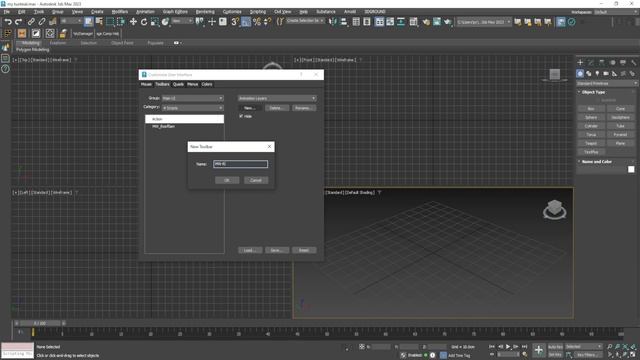Collapse the Object Type rollout
640x360 pixels.
[x=593, y=92]
